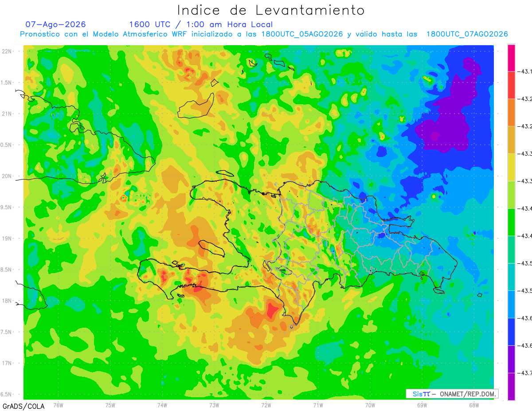Select the red legend color swatch
Image resolution: width=532 pixels, height=411 pixels.
(511, 85)
